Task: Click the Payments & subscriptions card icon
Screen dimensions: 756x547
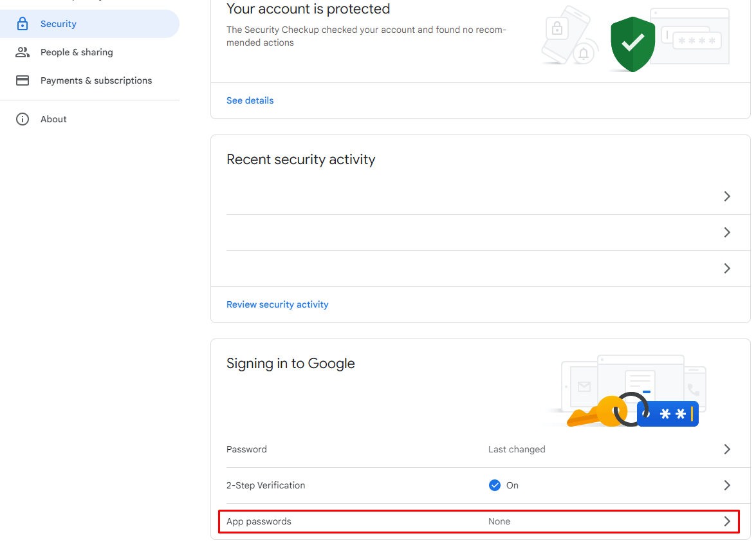Action: (x=23, y=80)
